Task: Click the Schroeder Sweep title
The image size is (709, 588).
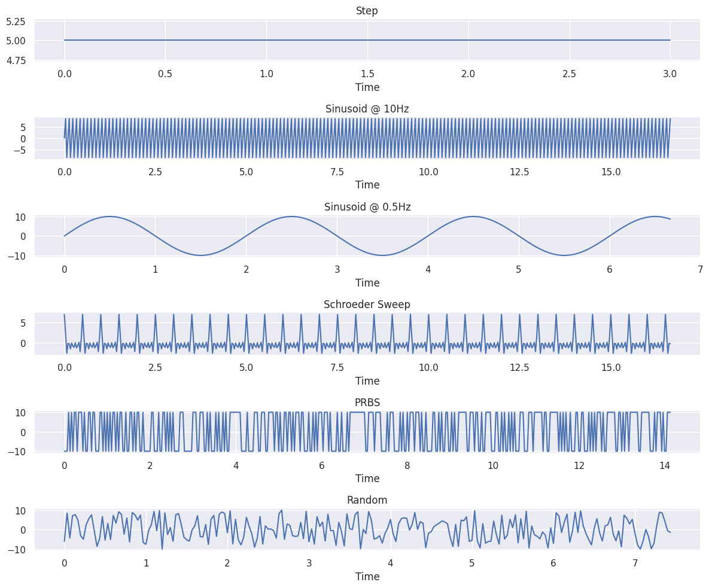Action: [367, 304]
